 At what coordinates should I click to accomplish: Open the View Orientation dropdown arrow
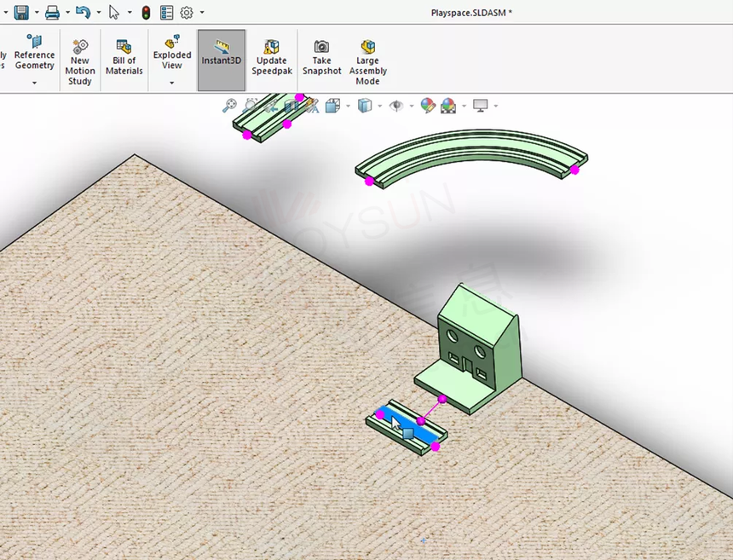coord(348,106)
